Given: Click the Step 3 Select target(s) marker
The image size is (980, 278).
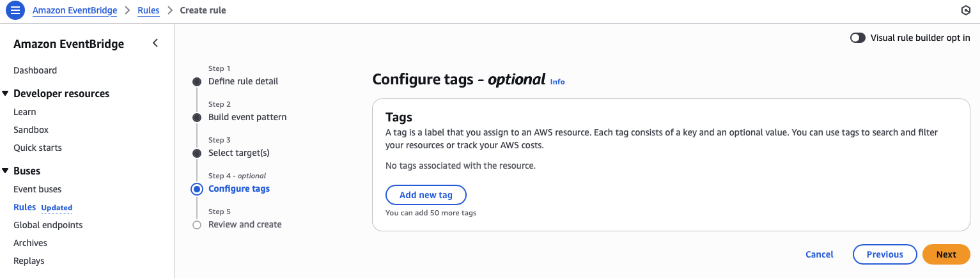Looking at the screenshot, I should pos(197,153).
